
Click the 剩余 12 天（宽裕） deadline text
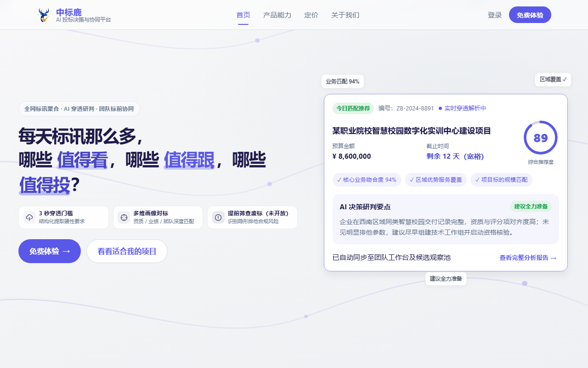[455, 156]
